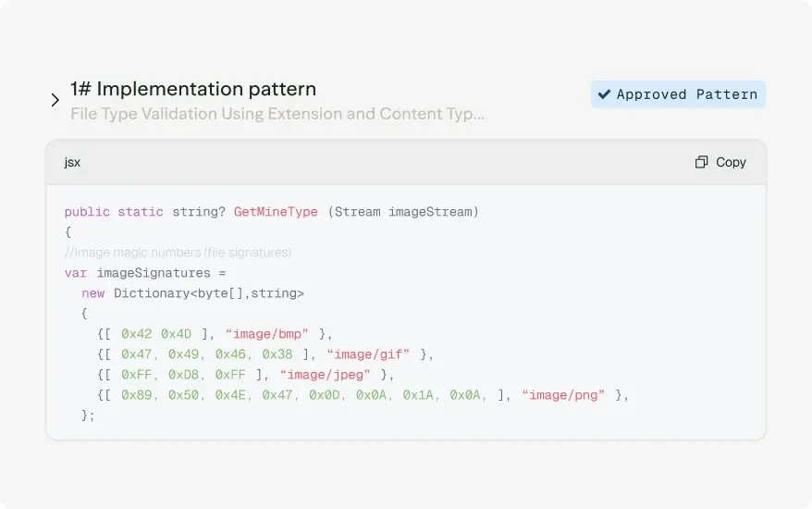This screenshot has width=812, height=509.
Task: Click the Stream imageStream parameter
Action: [x=403, y=212]
